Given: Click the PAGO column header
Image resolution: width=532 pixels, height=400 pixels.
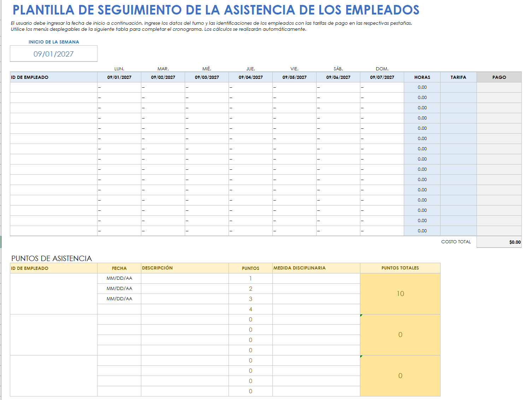Looking at the screenshot, I should [x=499, y=77].
